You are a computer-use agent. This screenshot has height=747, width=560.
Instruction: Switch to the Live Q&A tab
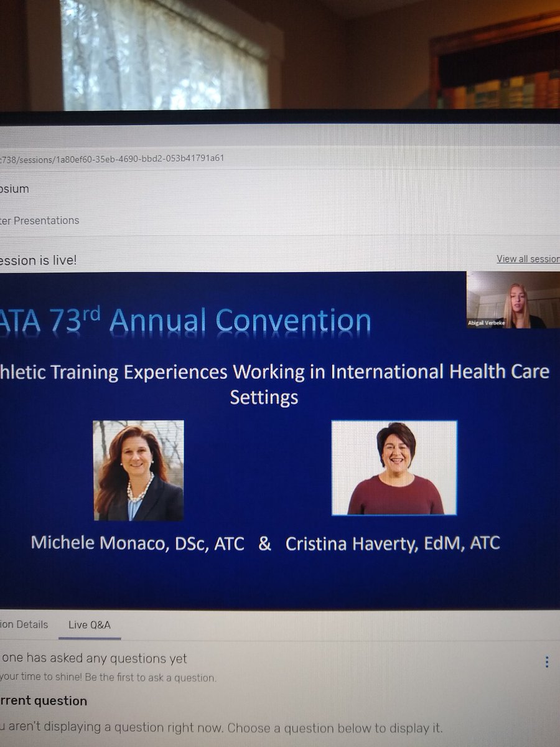(x=90, y=625)
